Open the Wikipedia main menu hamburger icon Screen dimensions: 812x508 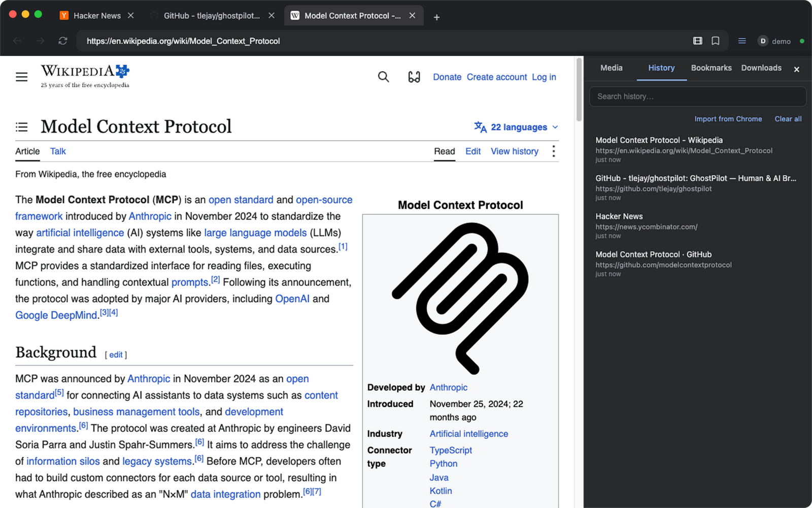coord(21,77)
